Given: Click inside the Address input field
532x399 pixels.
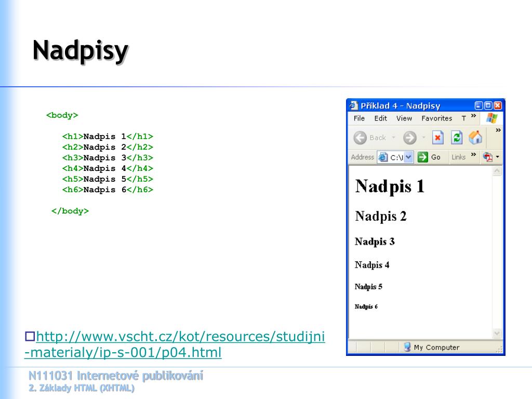Looking at the screenshot, I should pos(395,157).
